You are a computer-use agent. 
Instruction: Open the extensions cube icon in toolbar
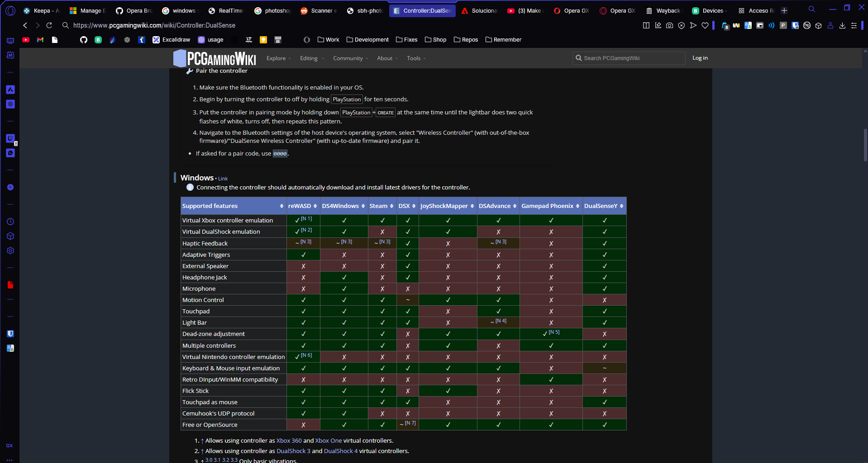pos(819,25)
